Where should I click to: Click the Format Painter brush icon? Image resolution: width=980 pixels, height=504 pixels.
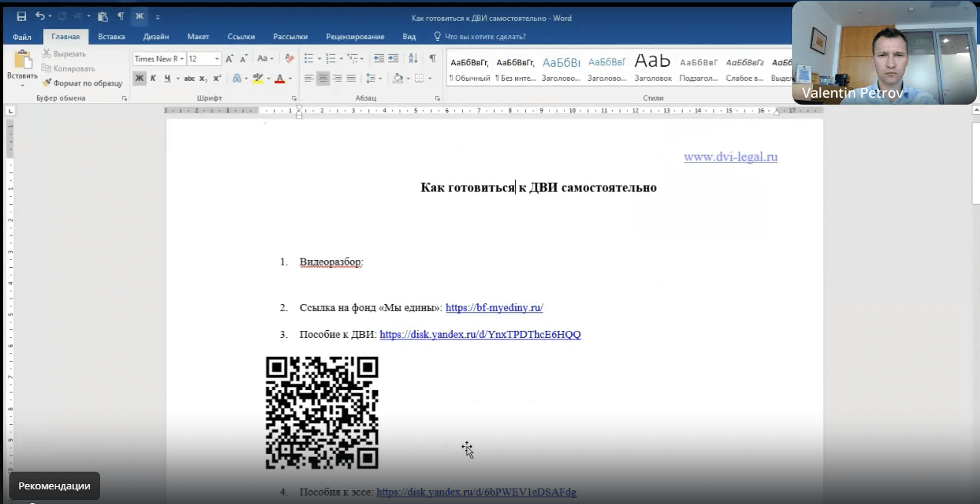(47, 83)
